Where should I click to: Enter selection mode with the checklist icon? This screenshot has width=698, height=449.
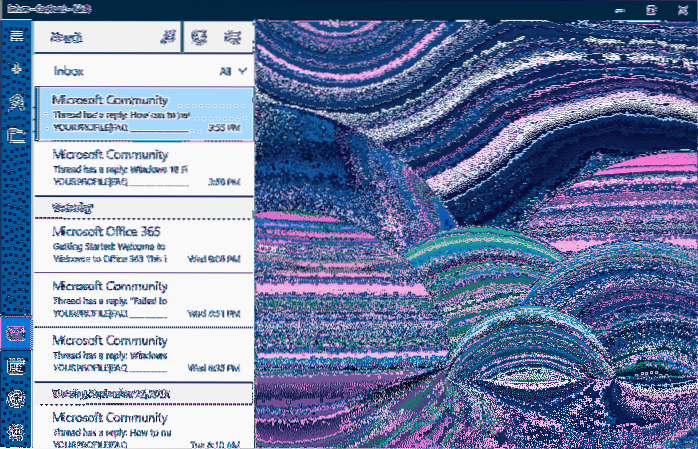point(233,37)
